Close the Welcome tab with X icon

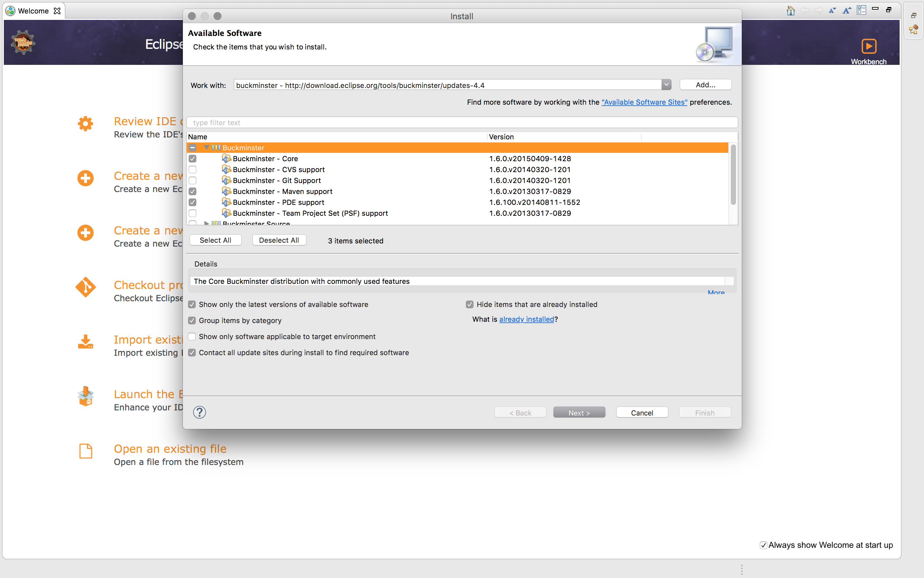coord(57,11)
